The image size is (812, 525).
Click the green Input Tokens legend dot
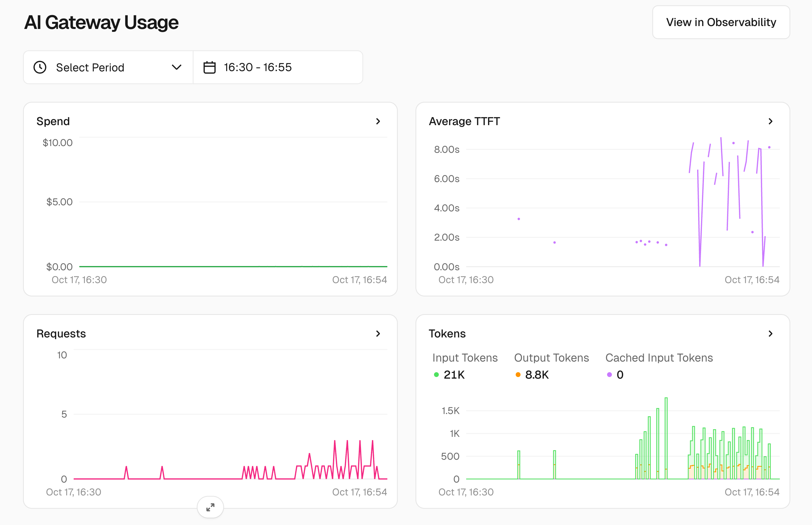(x=436, y=375)
